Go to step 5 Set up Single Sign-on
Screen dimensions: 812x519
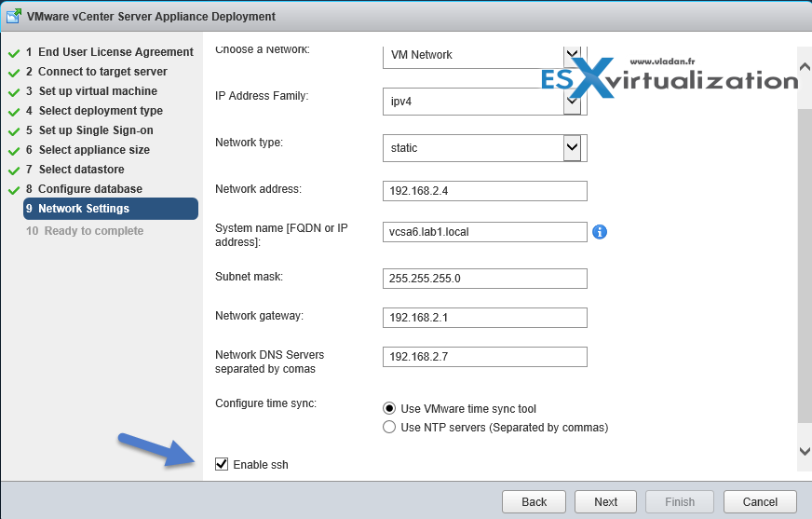89,130
